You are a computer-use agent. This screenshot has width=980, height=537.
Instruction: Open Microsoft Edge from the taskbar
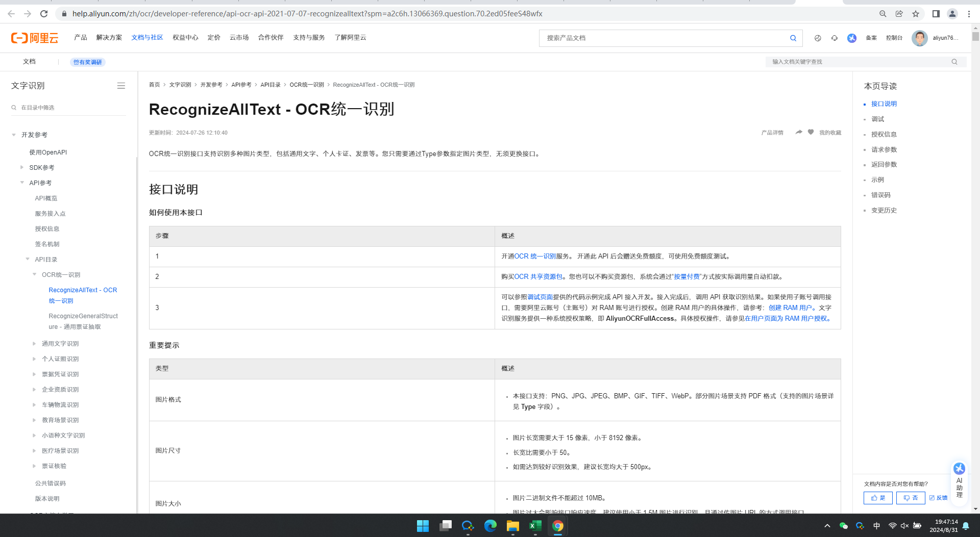491,526
